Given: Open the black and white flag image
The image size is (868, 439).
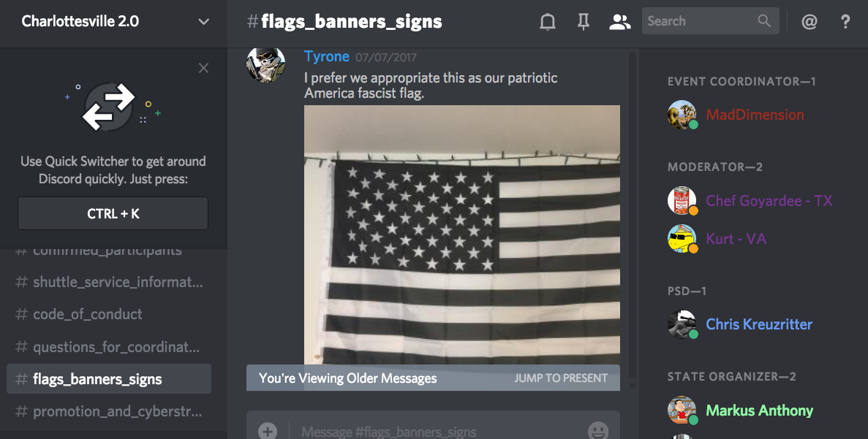Looking at the screenshot, I should point(461,235).
